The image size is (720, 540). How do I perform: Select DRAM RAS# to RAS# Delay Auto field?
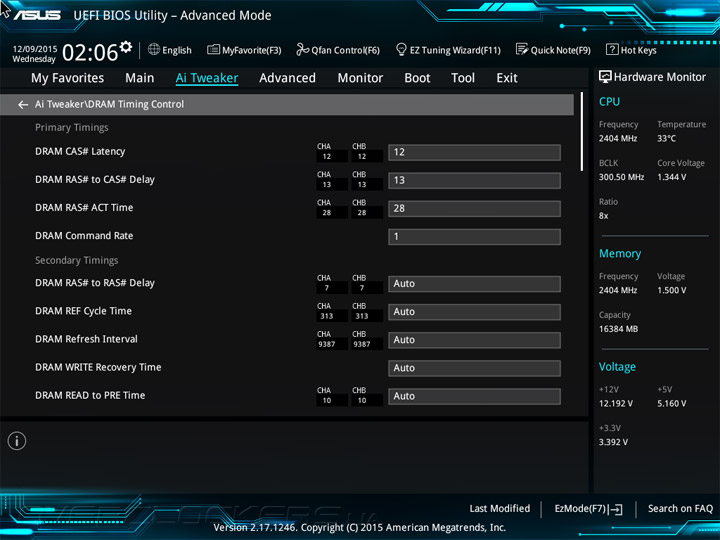point(474,284)
